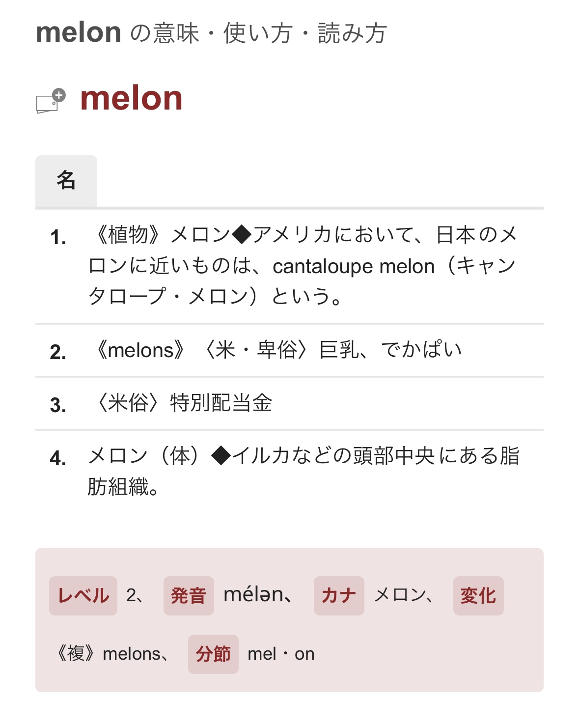This screenshot has width=579, height=728.
Task: Click definition 1 about 《植物》メロン
Action: pos(302,265)
